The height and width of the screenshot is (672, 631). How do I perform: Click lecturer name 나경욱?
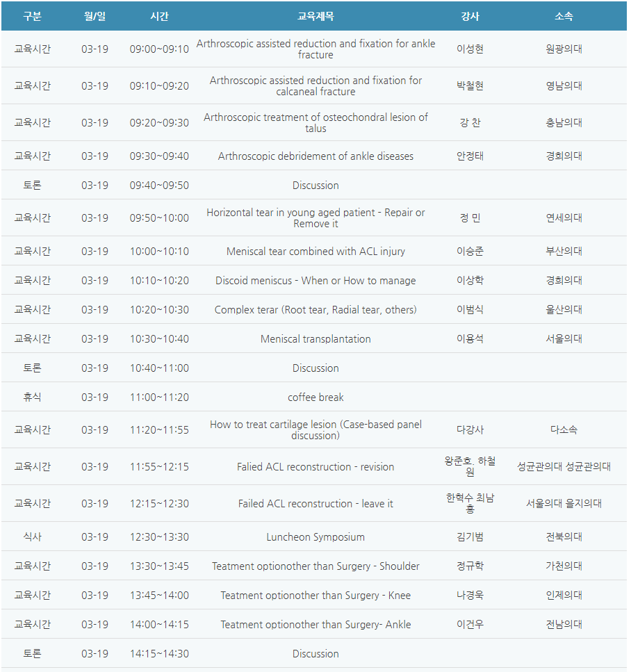tap(470, 596)
